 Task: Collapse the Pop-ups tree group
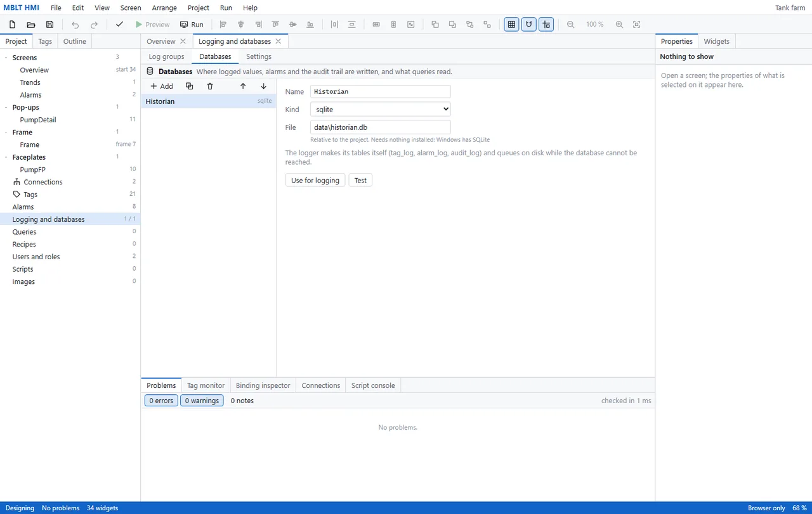6,108
